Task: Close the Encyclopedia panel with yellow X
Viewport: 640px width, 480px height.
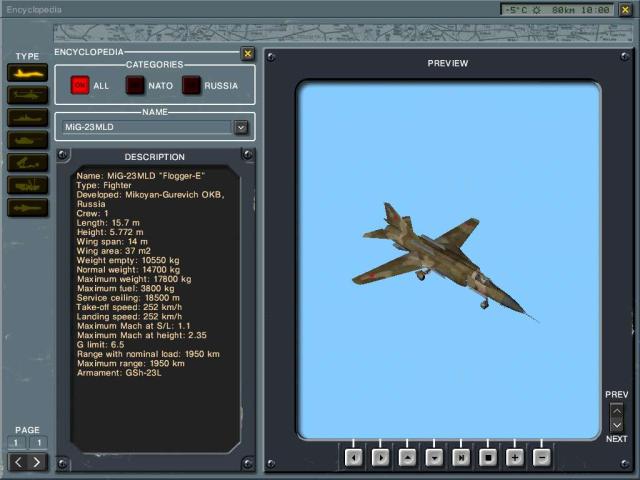Action: 247,53
